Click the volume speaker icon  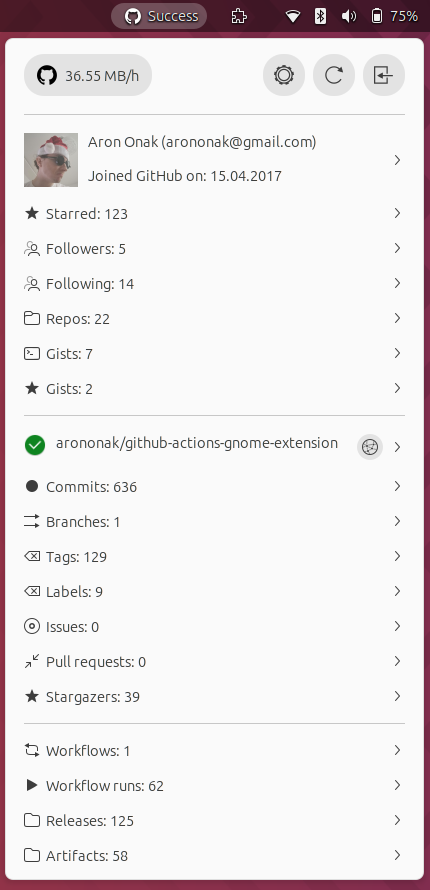(348, 16)
